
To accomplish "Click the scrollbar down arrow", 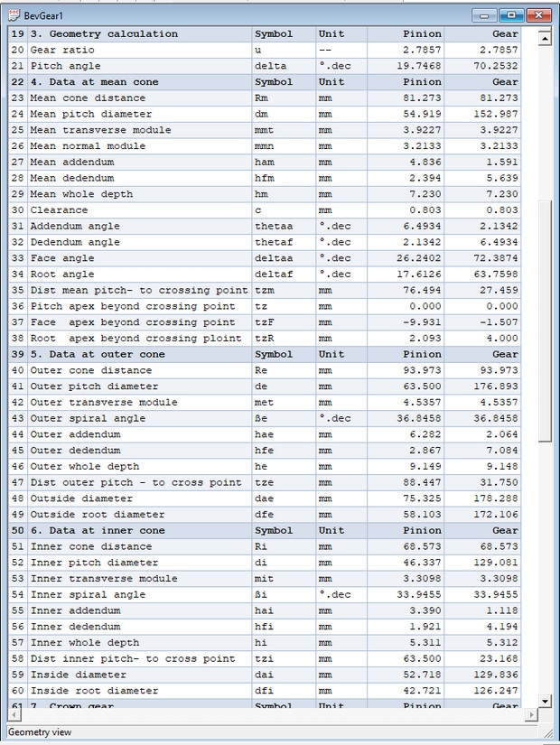I will pos(543,701).
